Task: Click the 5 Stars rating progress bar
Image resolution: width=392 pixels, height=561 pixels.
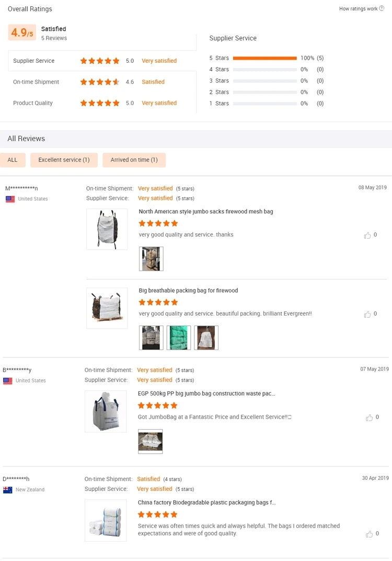Action: coord(264,58)
